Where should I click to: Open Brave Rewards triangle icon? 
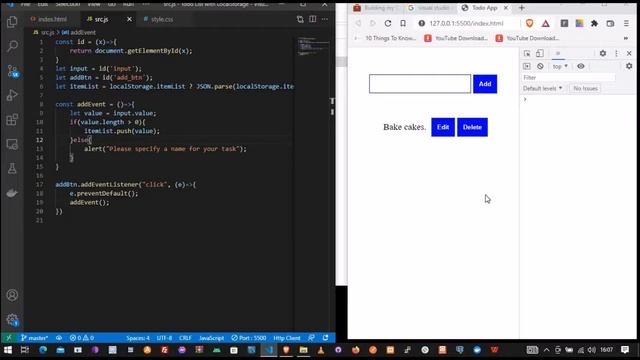click(545, 23)
